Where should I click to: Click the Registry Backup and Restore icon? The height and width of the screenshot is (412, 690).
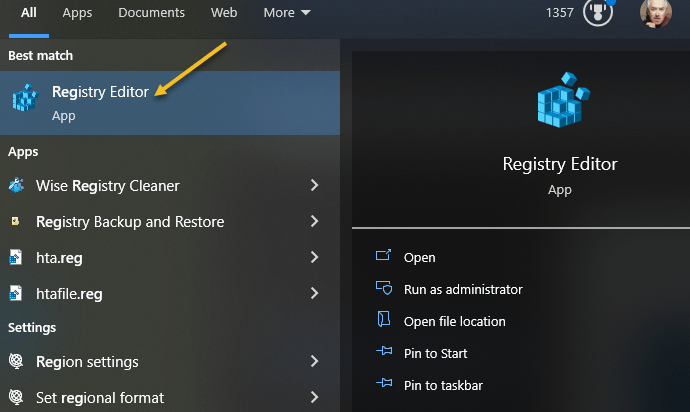[17, 222]
